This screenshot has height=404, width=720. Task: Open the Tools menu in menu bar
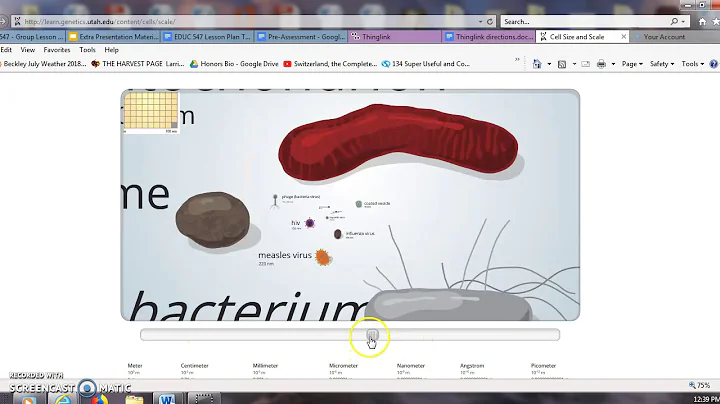tap(87, 50)
